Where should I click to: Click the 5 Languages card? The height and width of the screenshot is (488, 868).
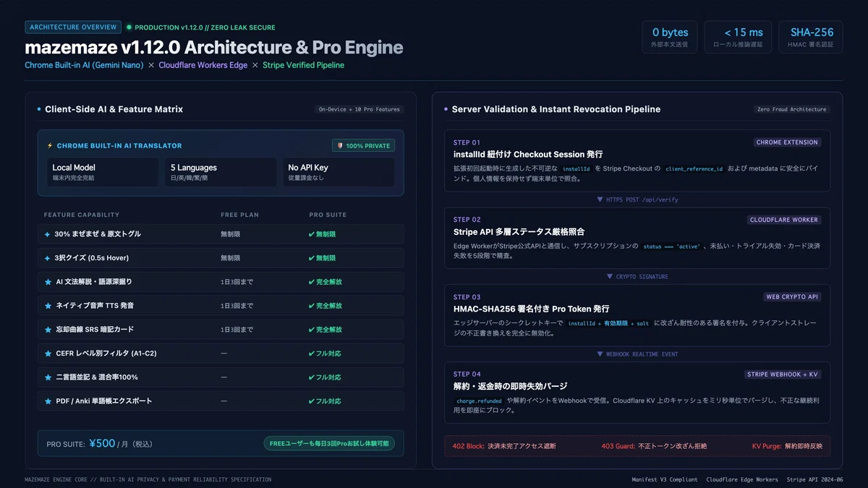coord(221,172)
